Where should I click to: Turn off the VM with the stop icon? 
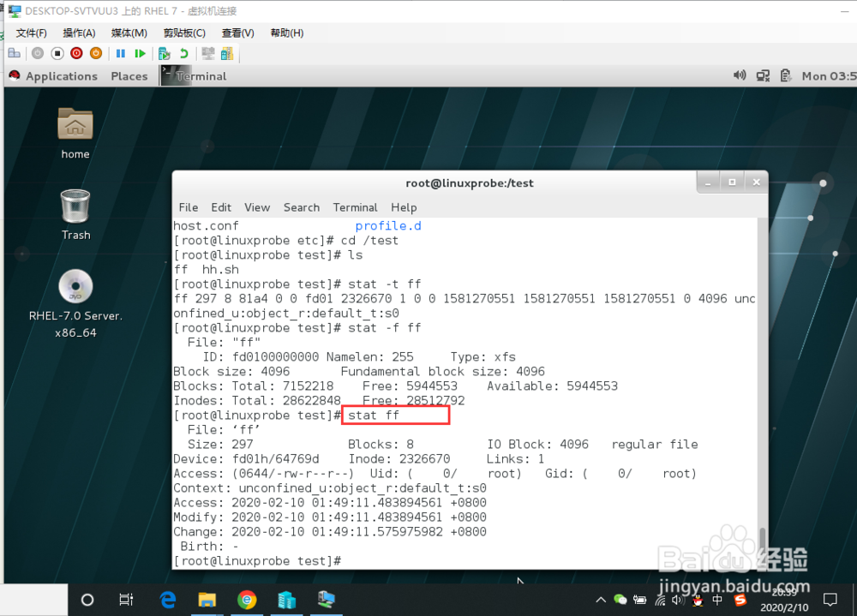tap(57, 53)
